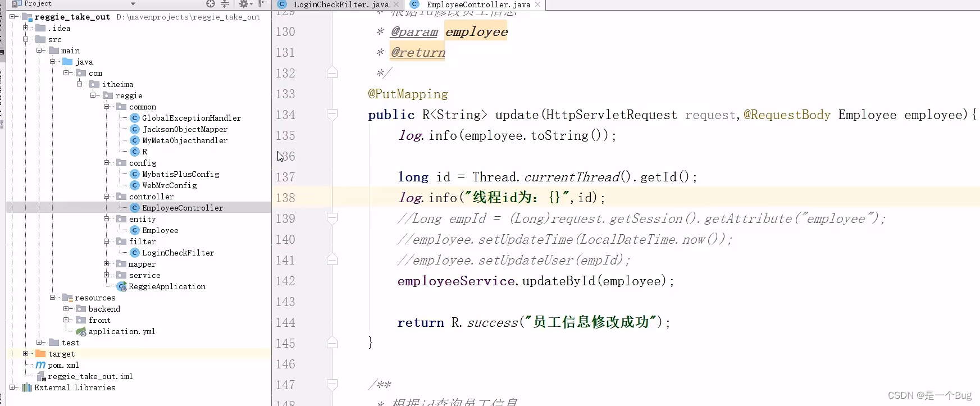The width and height of the screenshot is (980, 406).
Task: Click the Spring Boot icon of ReggieApplication
Action: [x=122, y=286]
